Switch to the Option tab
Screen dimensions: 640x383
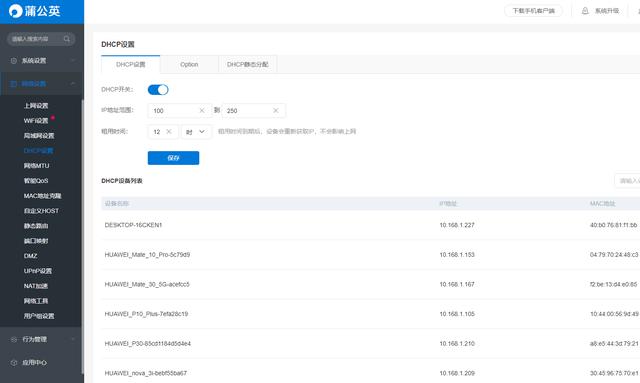coord(189,65)
